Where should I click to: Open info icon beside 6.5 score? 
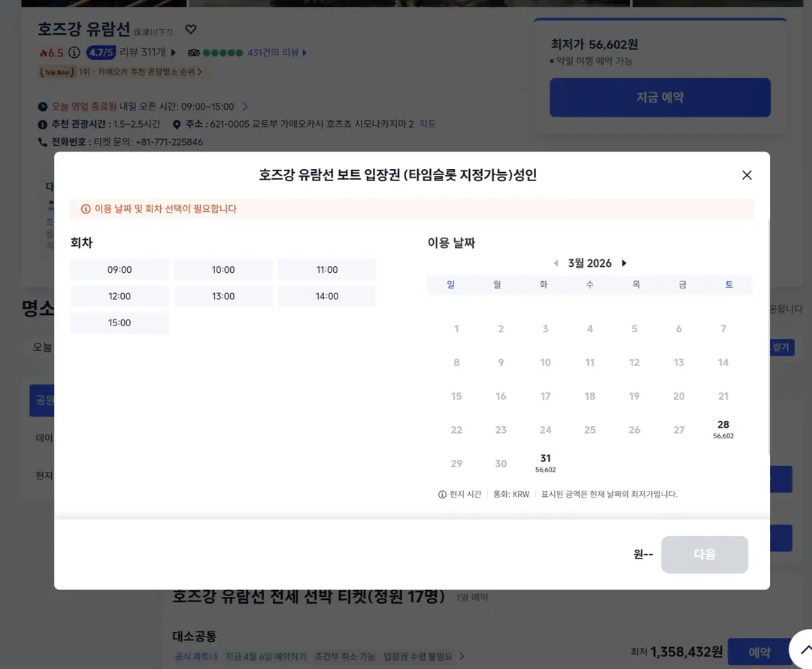[x=74, y=53]
